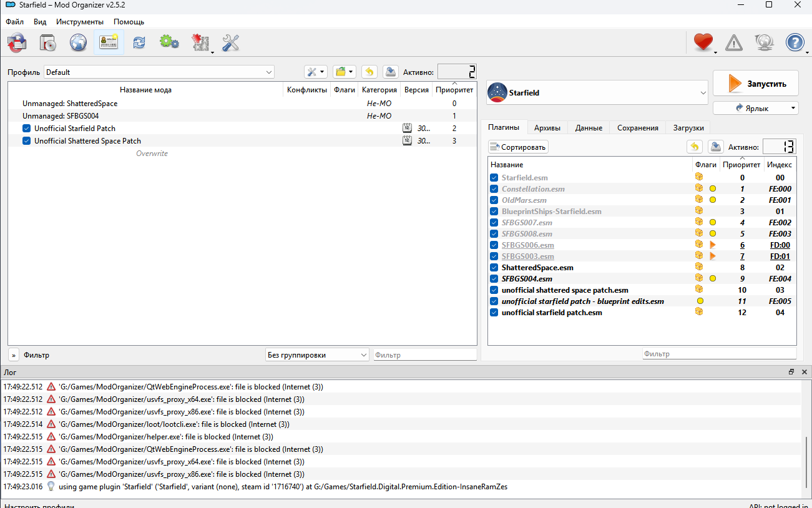The image size is (812, 508).
Task: Open the profiles ID card icon
Action: click(109, 42)
